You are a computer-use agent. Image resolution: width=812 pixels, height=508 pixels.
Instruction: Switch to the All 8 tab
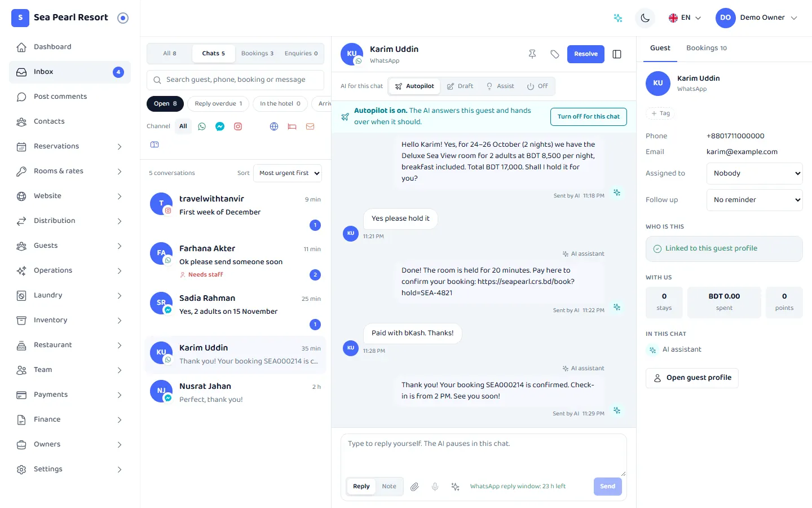(170, 54)
